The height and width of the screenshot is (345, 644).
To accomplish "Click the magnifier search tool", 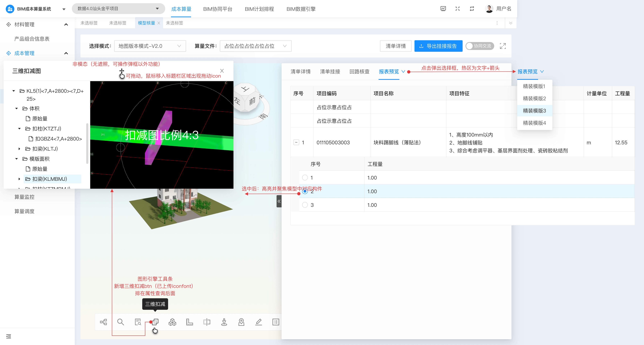I will coord(121,322).
